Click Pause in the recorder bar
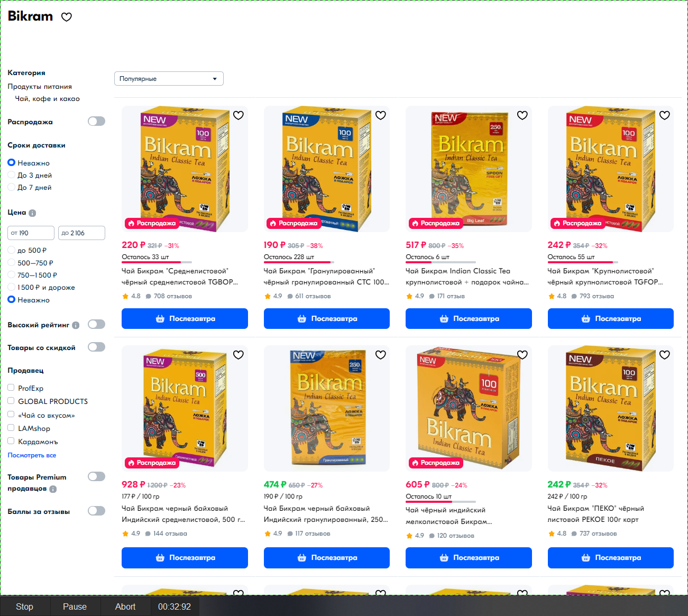Screen dimensions: 688x616 [x=75, y=606]
